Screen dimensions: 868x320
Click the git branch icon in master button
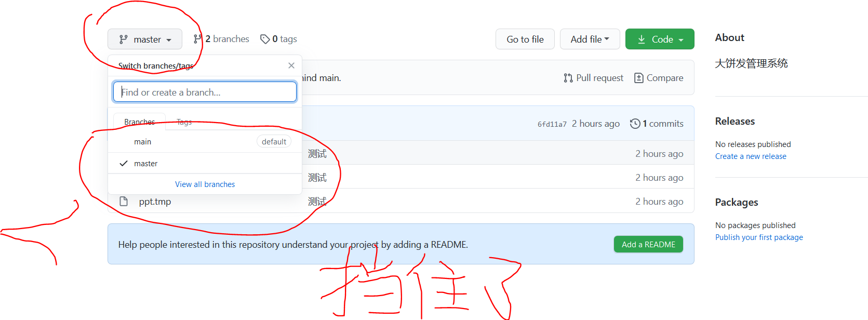point(123,39)
